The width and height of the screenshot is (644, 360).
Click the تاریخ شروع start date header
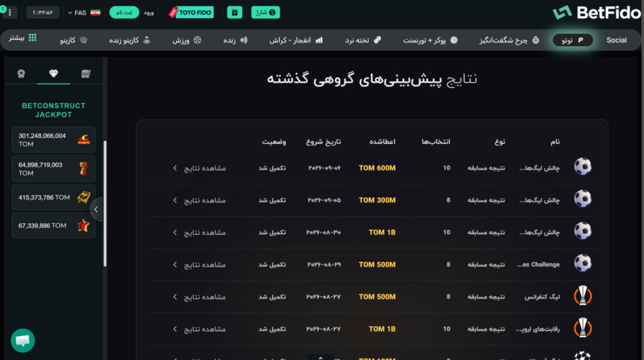pos(323,141)
